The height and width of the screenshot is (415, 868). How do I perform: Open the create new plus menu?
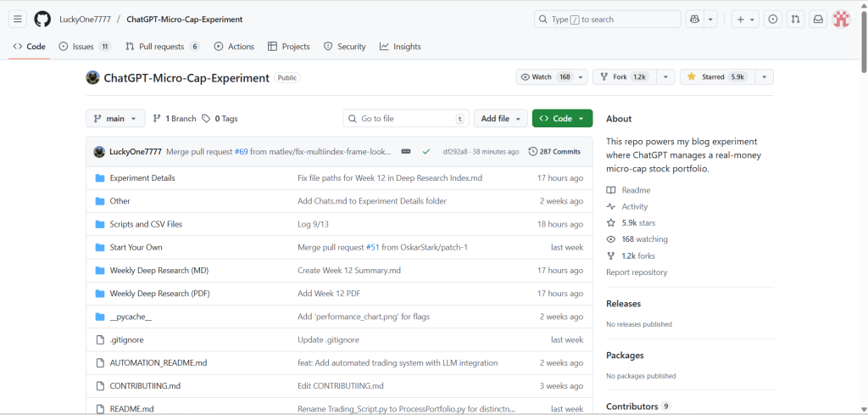[x=746, y=20]
